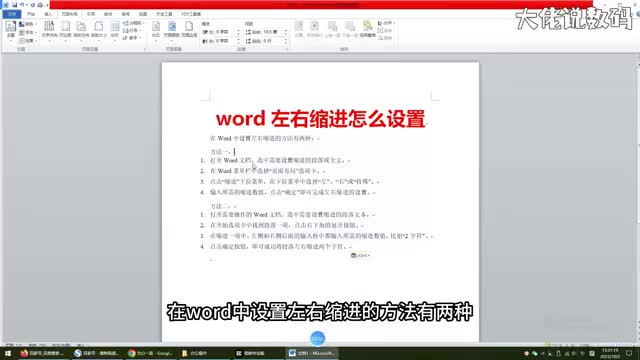Open the Line Numbers (行号) dropdown
This screenshot has height=360, width=640.
pyautogui.click(x=131, y=31)
